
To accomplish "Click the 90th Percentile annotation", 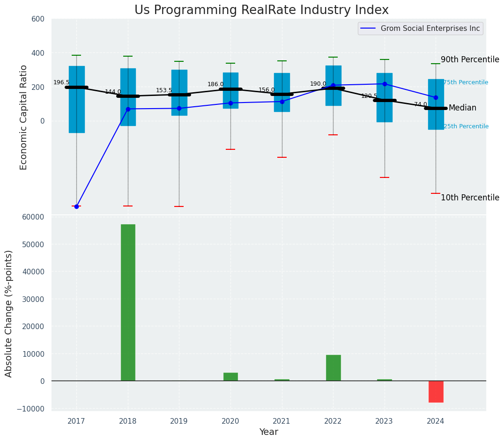I will [470, 59].
